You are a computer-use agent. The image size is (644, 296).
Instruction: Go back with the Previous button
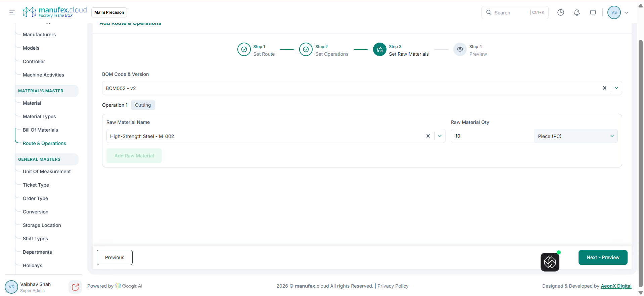pyautogui.click(x=114, y=257)
